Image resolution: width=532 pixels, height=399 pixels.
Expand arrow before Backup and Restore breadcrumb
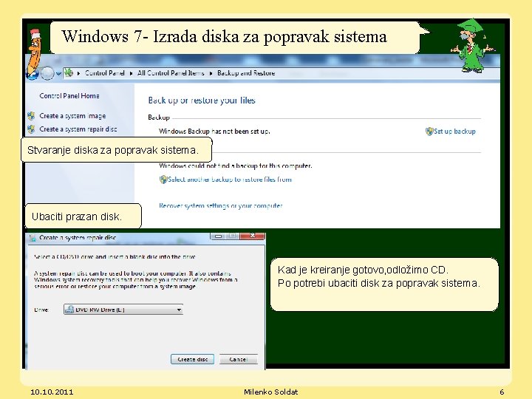211,73
